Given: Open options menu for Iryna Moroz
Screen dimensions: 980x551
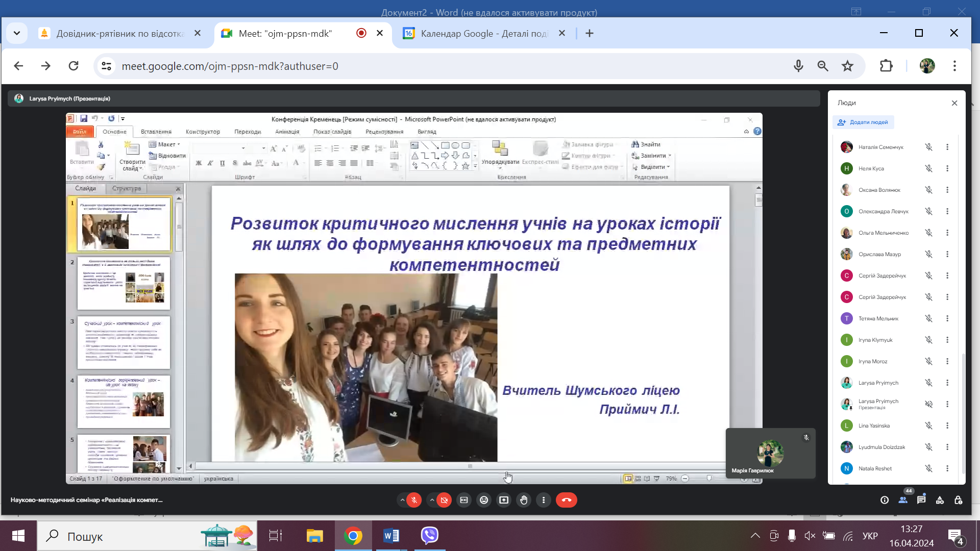Looking at the screenshot, I should [x=947, y=361].
